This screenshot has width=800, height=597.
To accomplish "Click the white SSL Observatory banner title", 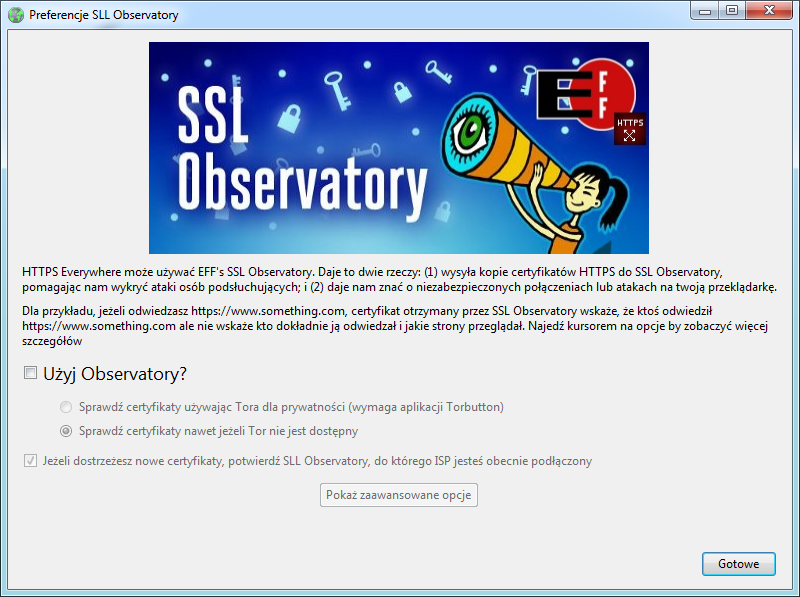I will tap(290, 150).
